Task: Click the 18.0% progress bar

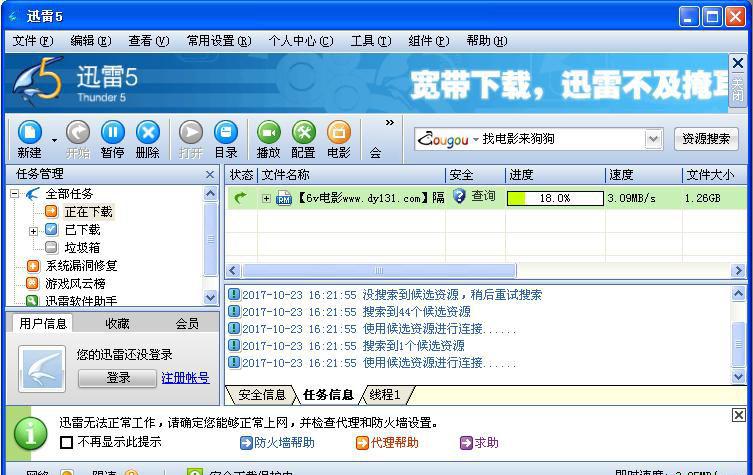Action: [555, 198]
